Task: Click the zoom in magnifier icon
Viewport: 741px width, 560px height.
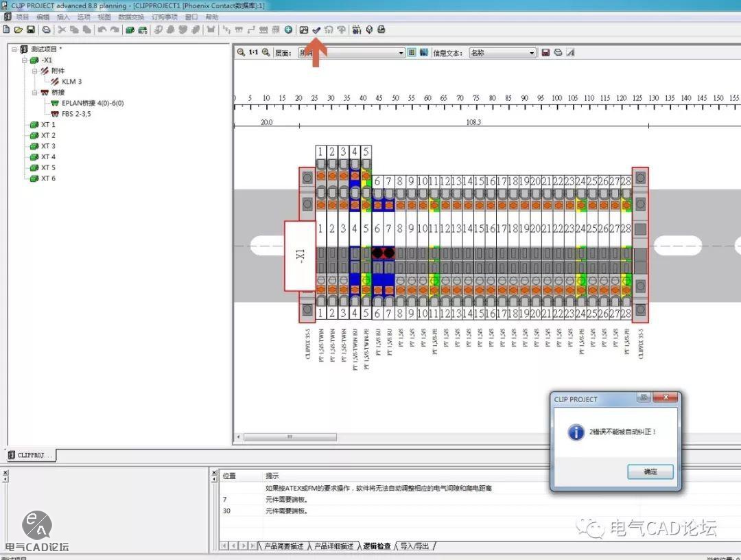Action: [266, 52]
